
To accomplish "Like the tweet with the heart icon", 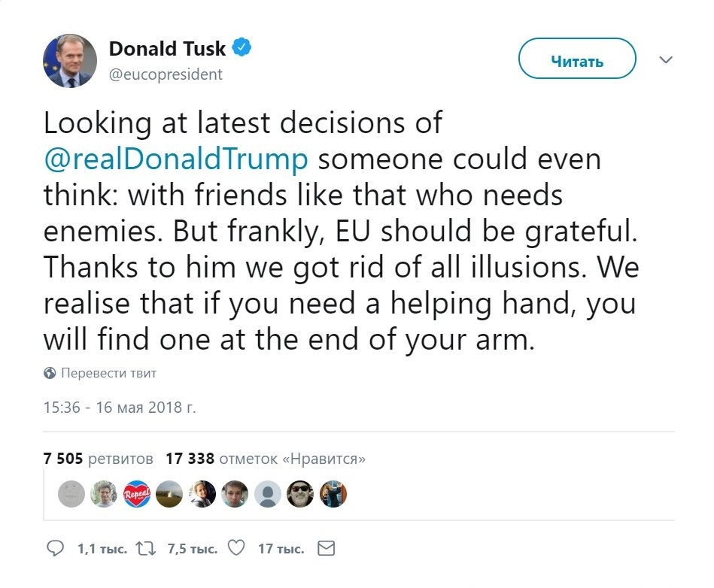I will pos(236,550).
